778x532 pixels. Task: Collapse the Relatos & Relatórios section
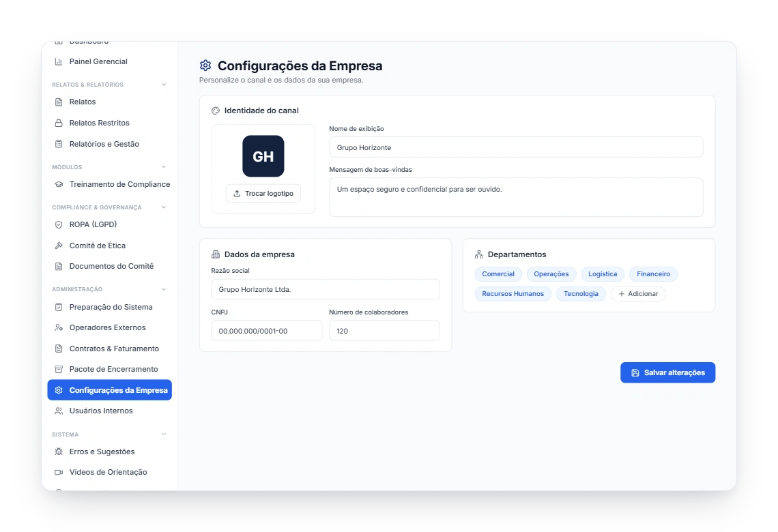click(x=164, y=85)
